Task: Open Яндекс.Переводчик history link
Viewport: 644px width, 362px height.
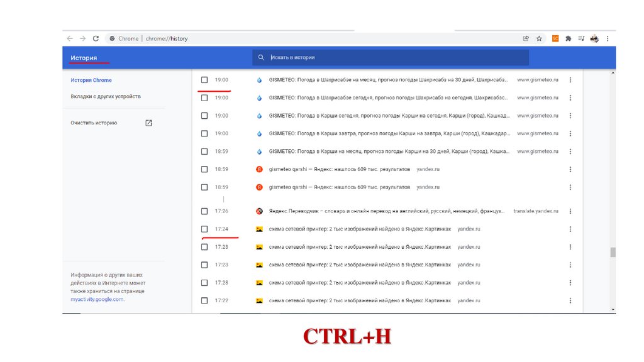Action: tap(387, 211)
